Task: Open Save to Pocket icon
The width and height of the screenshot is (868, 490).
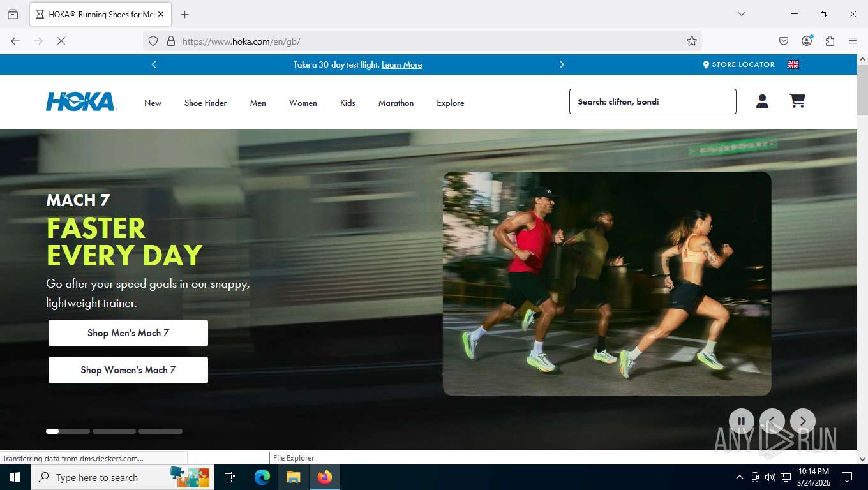Action: click(x=784, y=41)
